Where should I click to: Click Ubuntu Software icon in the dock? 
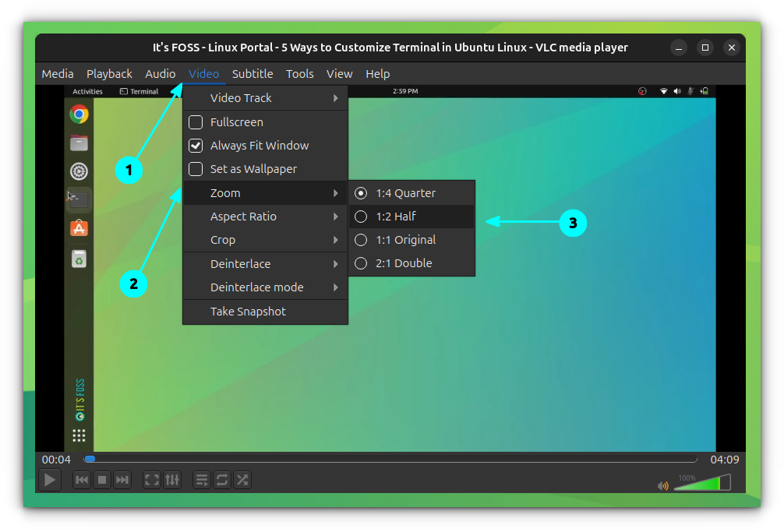pyautogui.click(x=79, y=228)
